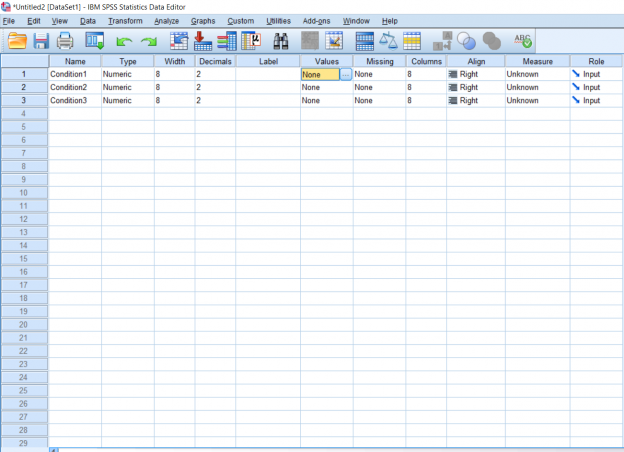Select the Width column header
The width and height of the screenshot is (624, 452).
point(175,61)
